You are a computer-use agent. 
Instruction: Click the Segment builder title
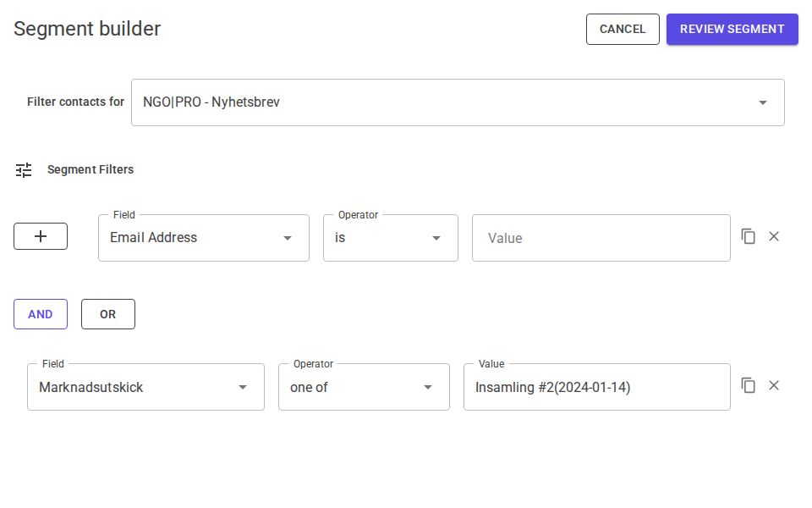click(86, 29)
